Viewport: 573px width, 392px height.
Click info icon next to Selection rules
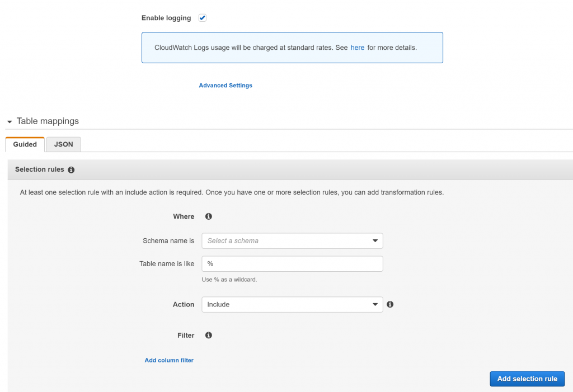[x=71, y=170]
